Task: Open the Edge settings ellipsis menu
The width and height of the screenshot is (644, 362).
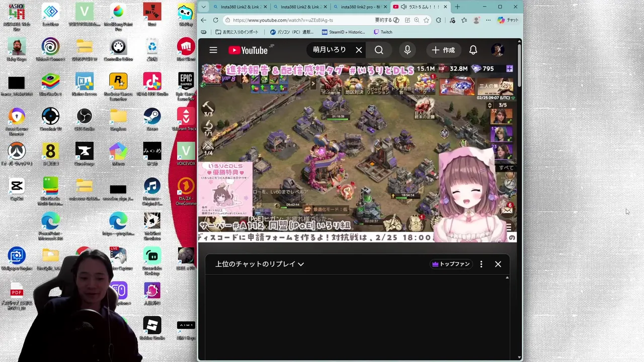Action: 488,20
